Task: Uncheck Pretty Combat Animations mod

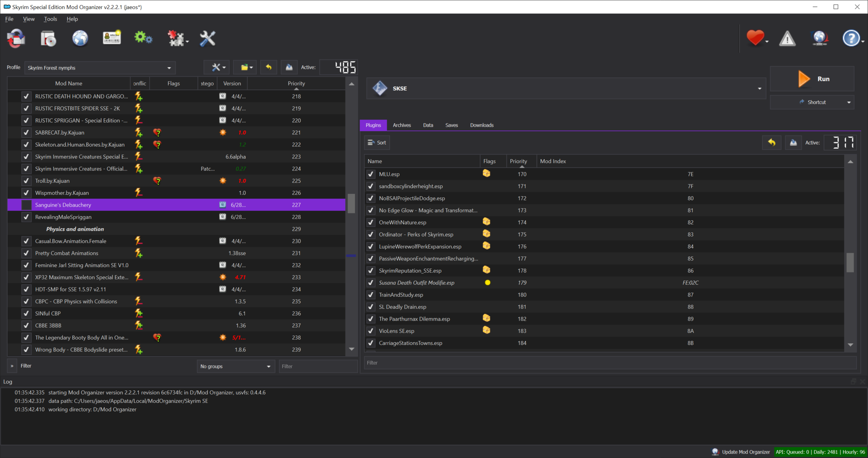Action: click(x=26, y=253)
